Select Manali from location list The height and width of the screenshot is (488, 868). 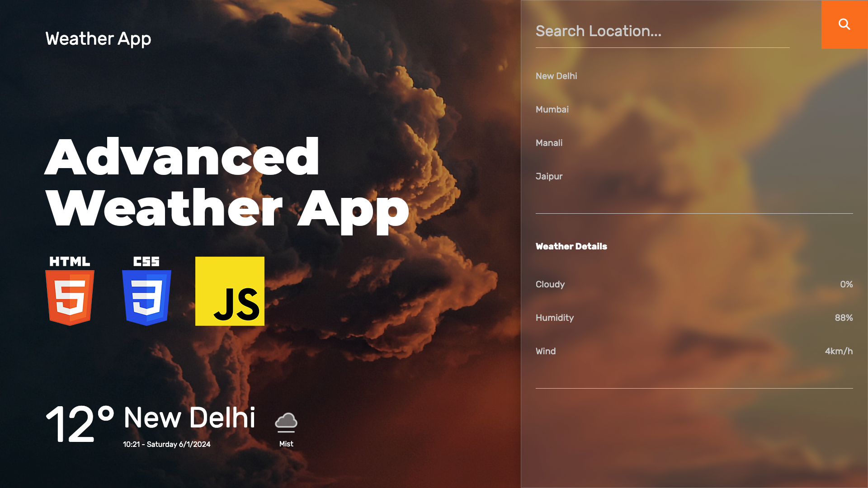(549, 142)
